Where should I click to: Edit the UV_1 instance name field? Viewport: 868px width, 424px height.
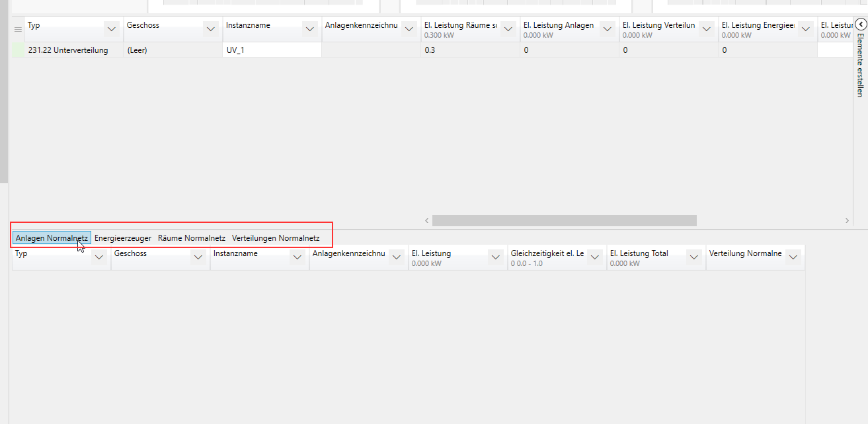[272, 50]
